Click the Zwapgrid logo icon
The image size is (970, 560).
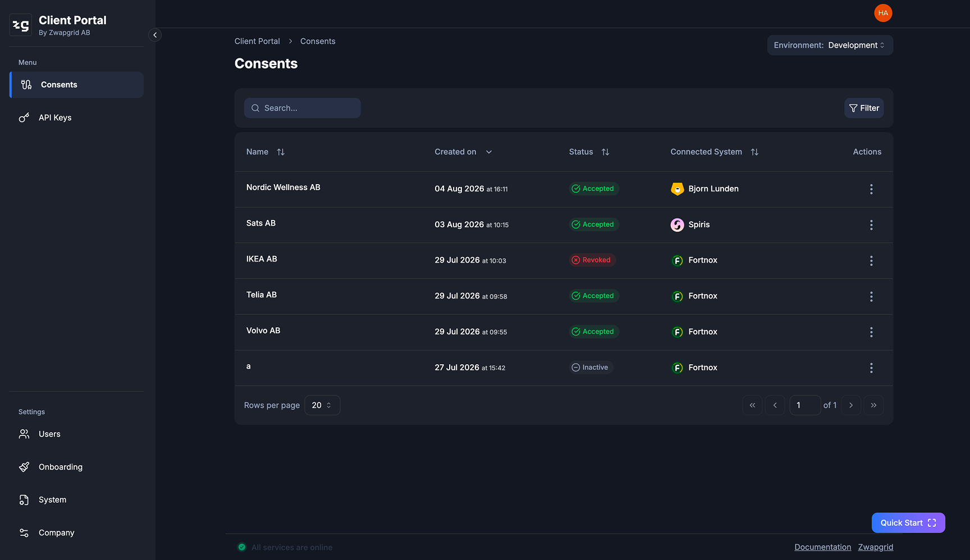(21, 25)
